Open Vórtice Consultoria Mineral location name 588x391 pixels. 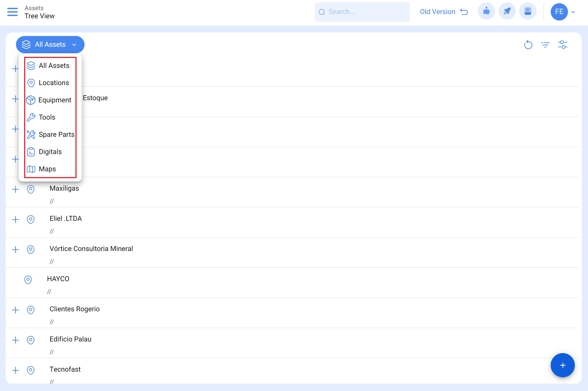pos(91,249)
